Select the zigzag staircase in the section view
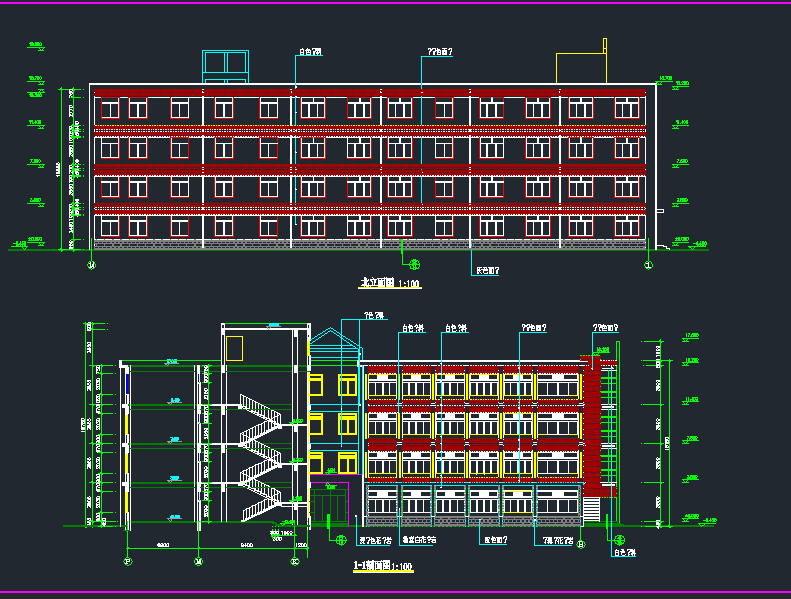The width and height of the screenshot is (791, 599). (x=262, y=456)
